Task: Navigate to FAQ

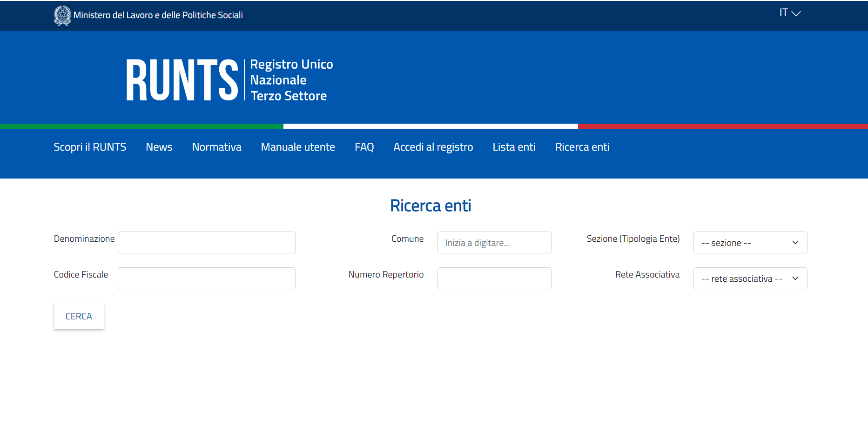Action: click(x=364, y=147)
